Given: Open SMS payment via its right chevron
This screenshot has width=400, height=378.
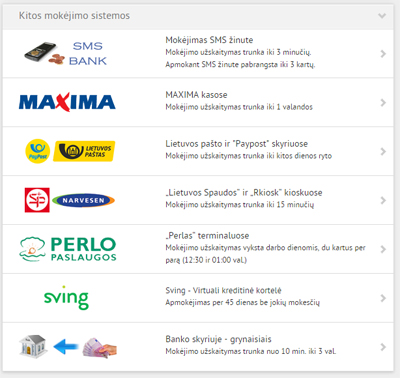Looking at the screenshot, I should coord(383,54).
